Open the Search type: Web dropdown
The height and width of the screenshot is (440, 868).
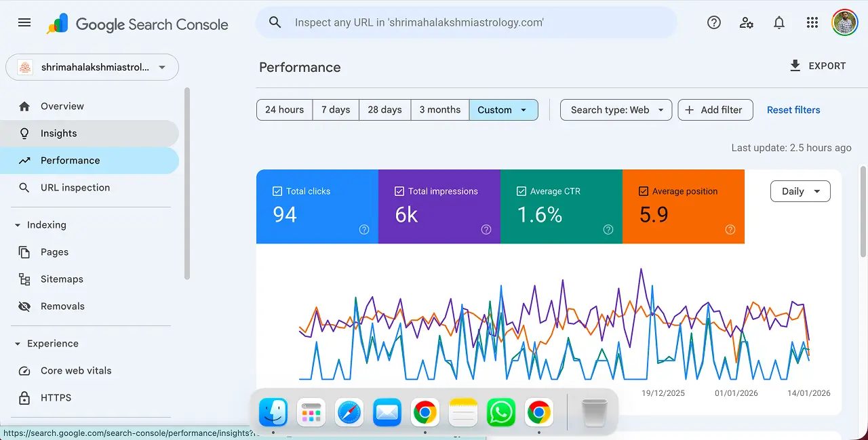615,109
